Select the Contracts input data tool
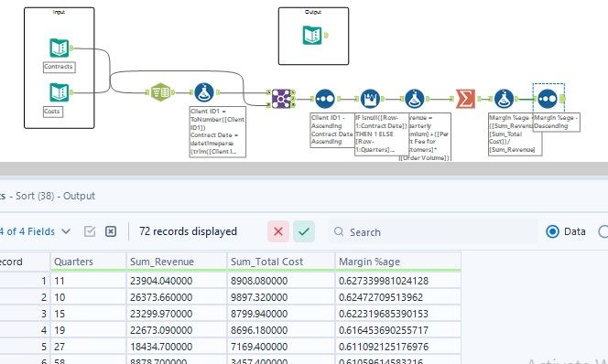The width and height of the screenshot is (608, 364). pyautogui.click(x=60, y=48)
